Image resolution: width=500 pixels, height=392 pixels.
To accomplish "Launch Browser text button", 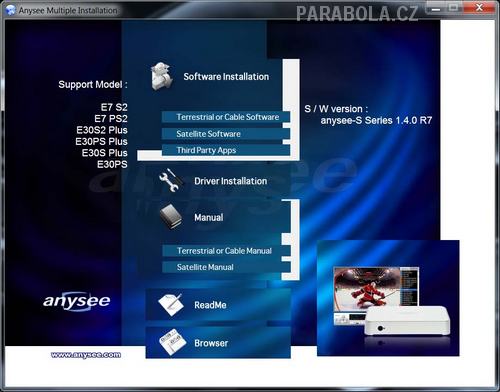I will (211, 343).
